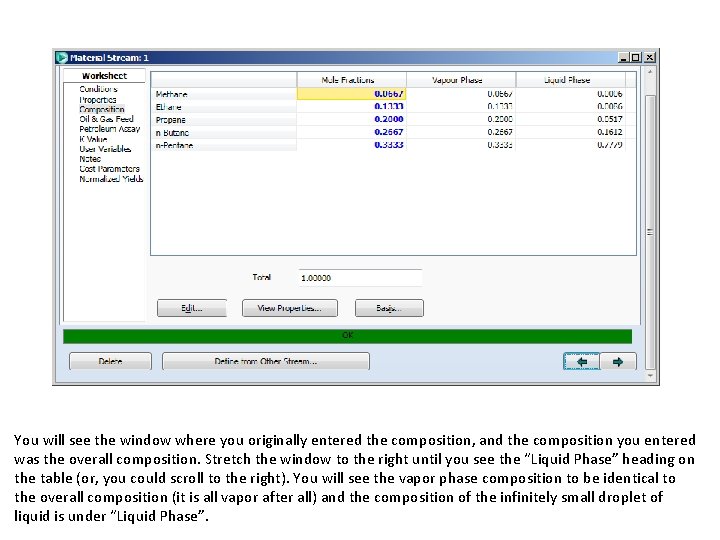
Task: Click the Total value field
Action: pyautogui.click(x=360, y=278)
